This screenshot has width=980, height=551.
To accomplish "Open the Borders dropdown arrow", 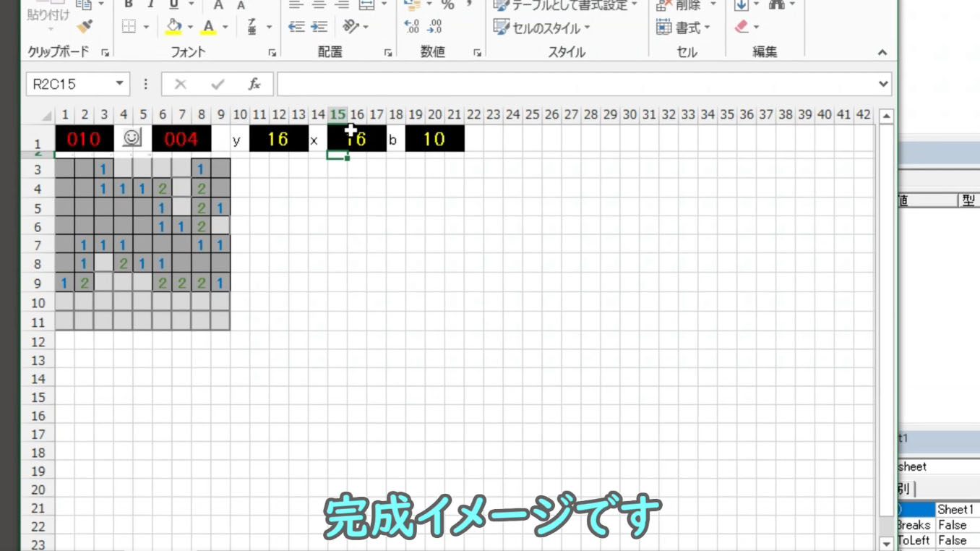I will (x=146, y=27).
